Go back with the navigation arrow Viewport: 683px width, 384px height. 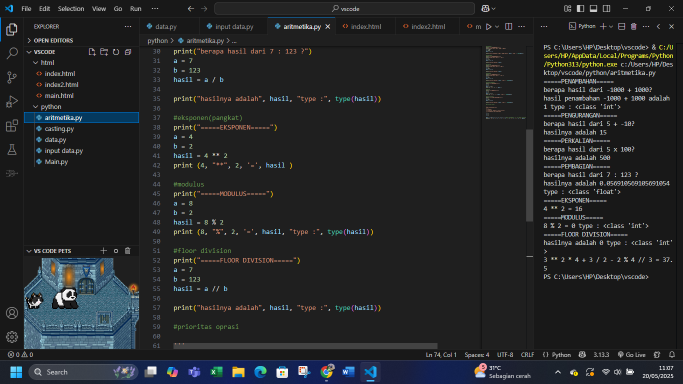(191, 8)
